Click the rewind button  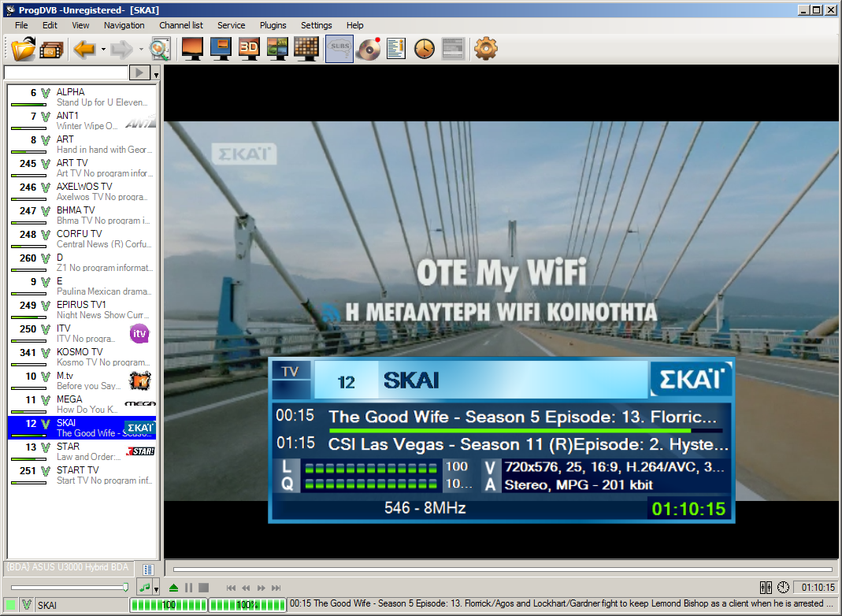coord(246,588)
